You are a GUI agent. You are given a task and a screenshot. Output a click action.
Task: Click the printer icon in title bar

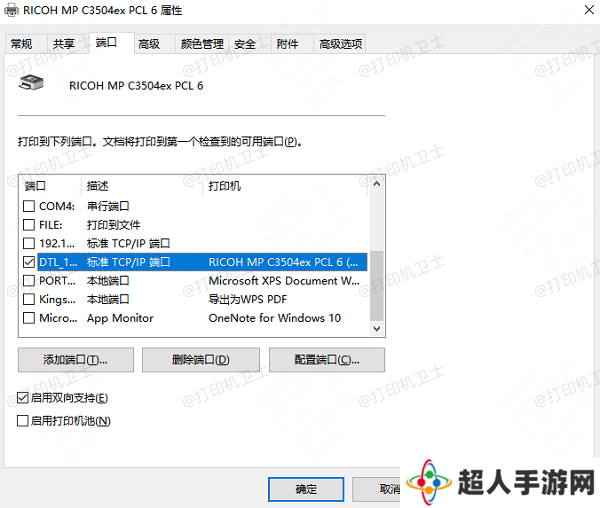11,10
